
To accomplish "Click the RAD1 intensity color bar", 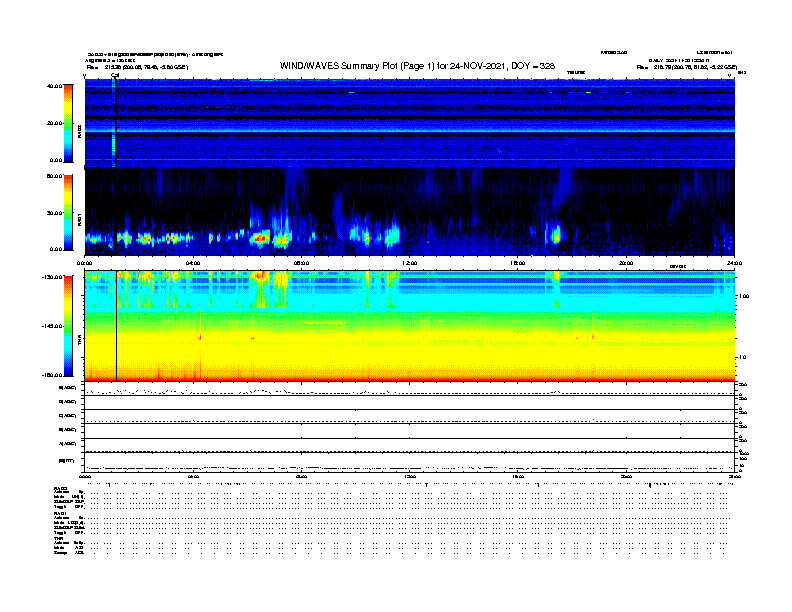I will 68,212.
